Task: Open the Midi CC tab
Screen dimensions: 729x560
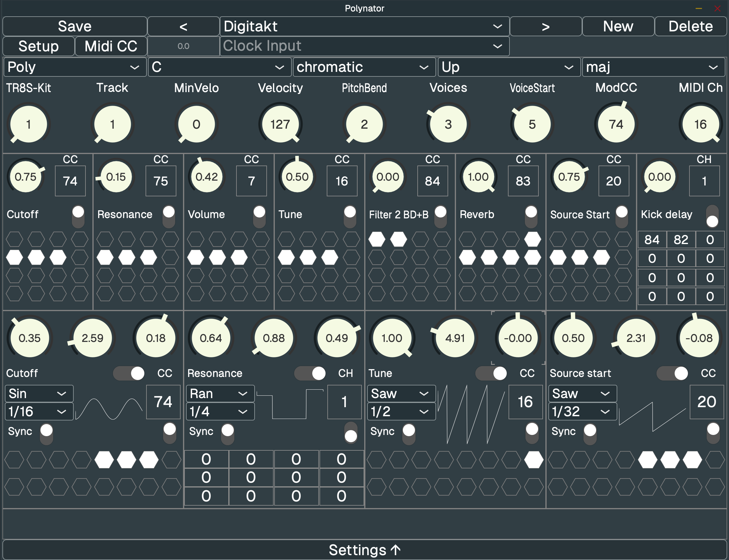Action: tap(111, 46)
